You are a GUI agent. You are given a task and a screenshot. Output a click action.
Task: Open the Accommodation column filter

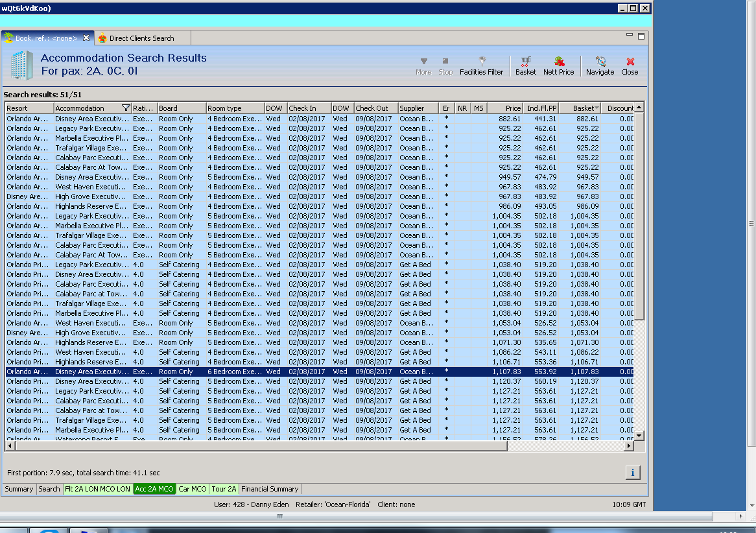pos(126,108)
